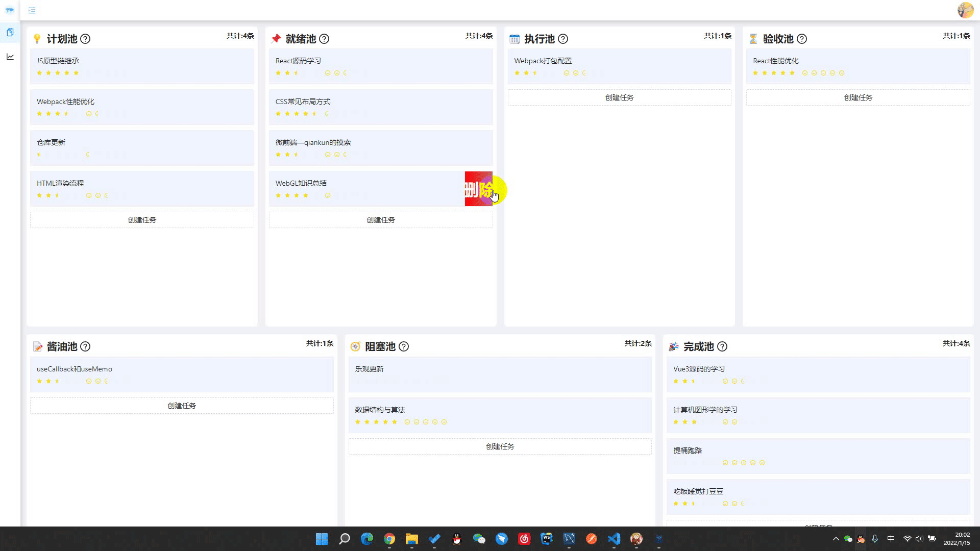This screenshot has height=551, width=980.
Task: Click fifth star on Webpack性能优化 rating
Action: (76, 114)
